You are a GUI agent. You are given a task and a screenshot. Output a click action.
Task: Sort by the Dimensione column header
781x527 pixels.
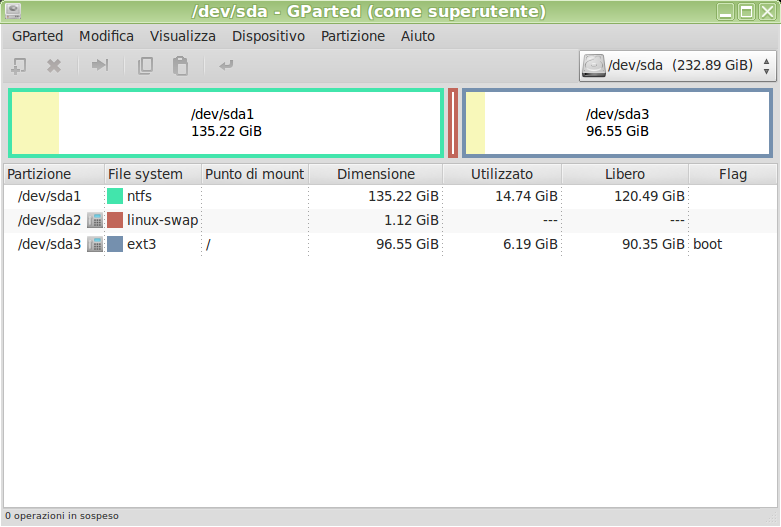tap(375, 174)
